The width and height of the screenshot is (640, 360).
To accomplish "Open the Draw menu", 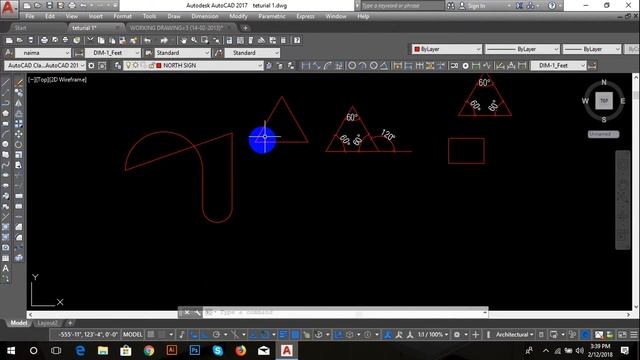I will [174, 16].
